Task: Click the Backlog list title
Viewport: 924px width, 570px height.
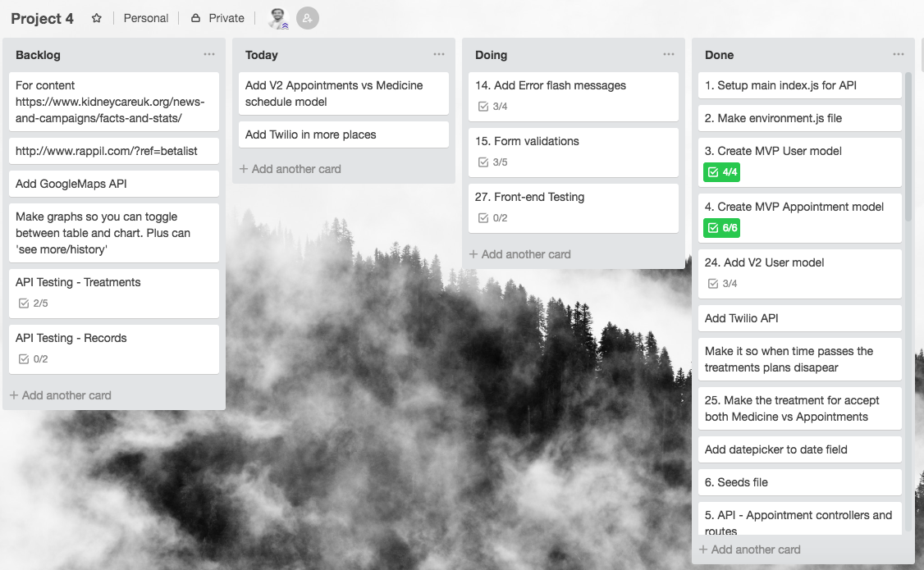Action: point(38,55)
